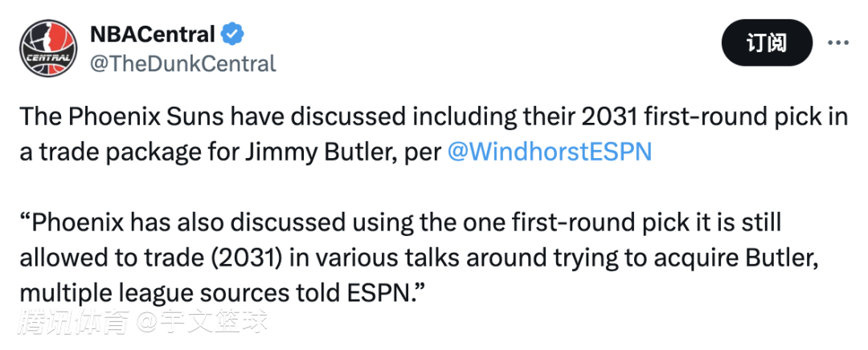Click the first tweet paragraph about Phoenix Suns
868x350 pixels.
[434, 135]
